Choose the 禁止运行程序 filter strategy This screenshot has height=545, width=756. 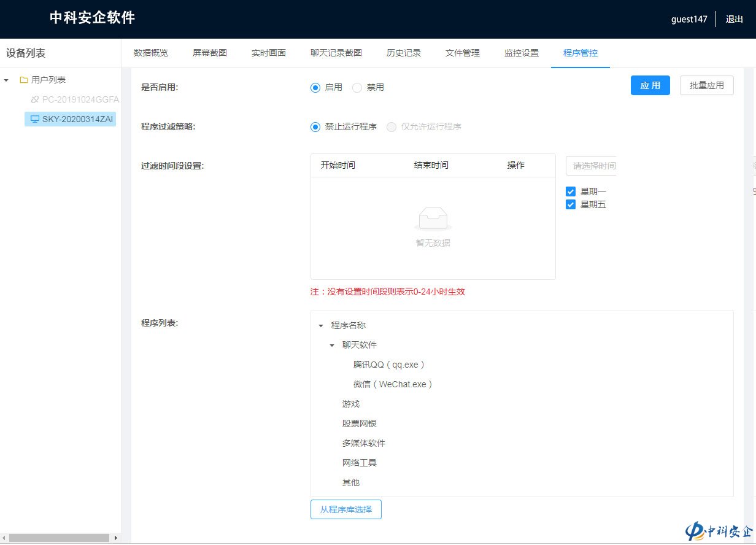315,127
